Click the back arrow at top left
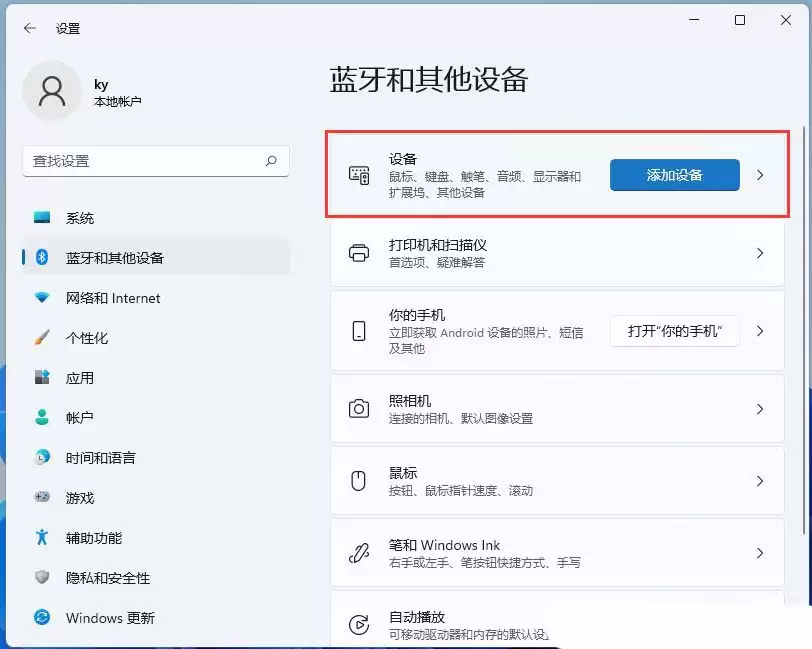This screenshot has width=812, height=649. click(28, 28)
